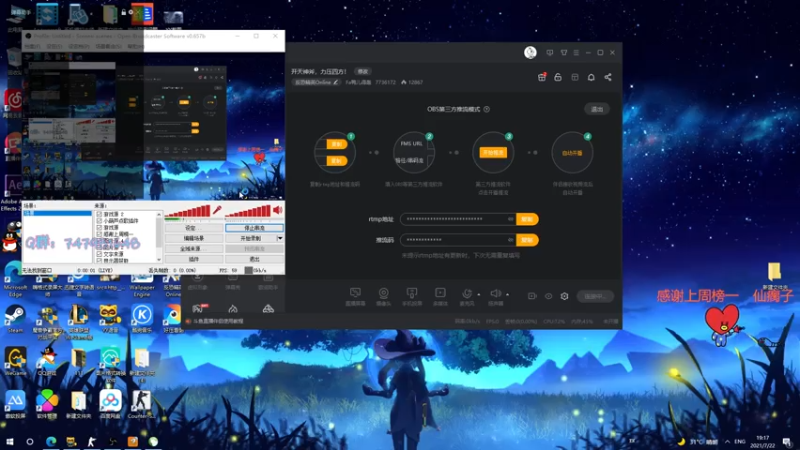Click the 修改 button beside the room title
Image resolution: width=800 pixels, height=450 pixels.
pyautogui.click(x=363, y=71)
